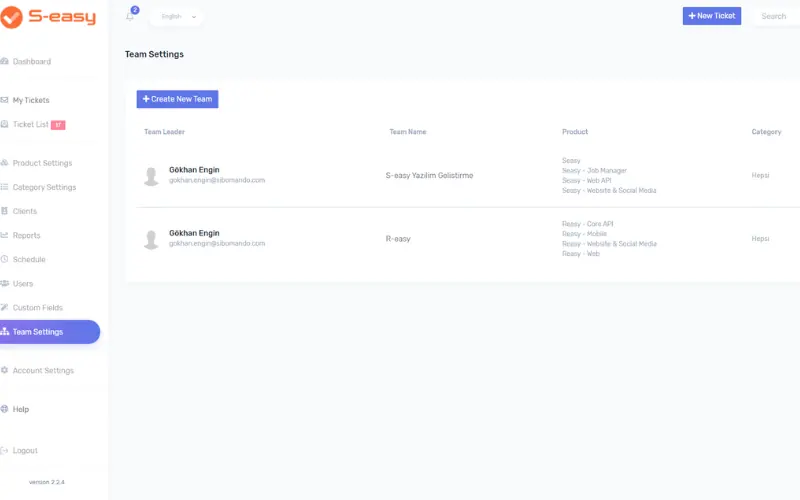Go to Clients page
800x500 pixels.
click(24, 211)
